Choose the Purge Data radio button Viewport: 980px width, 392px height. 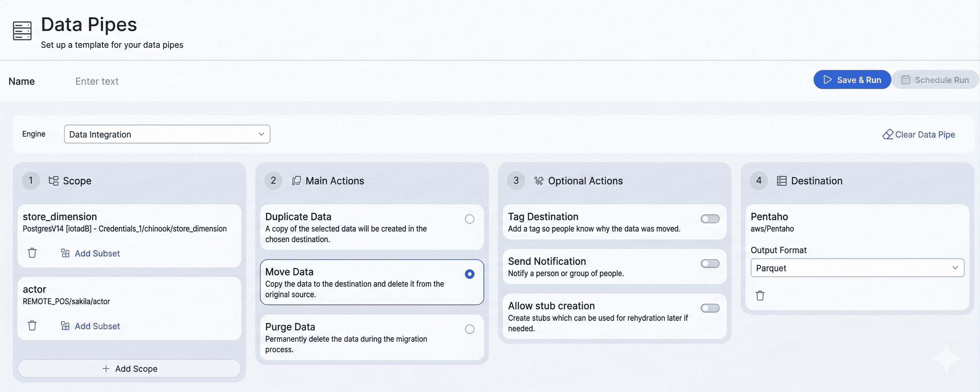click(469, 329)
